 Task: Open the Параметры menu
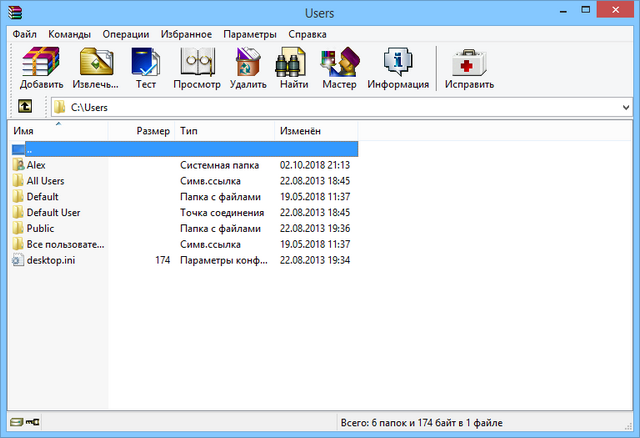point(251,34)
